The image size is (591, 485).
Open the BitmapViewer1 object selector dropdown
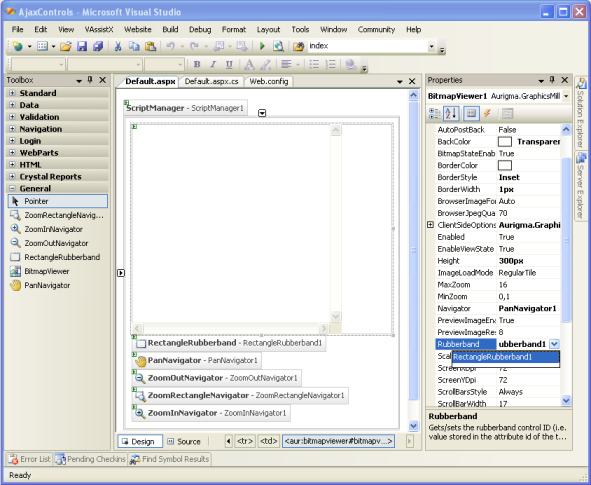point(566,96)
